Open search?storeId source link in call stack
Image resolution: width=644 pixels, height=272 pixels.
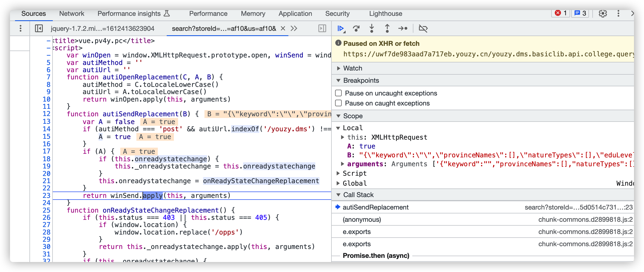(x=579, y=207)
